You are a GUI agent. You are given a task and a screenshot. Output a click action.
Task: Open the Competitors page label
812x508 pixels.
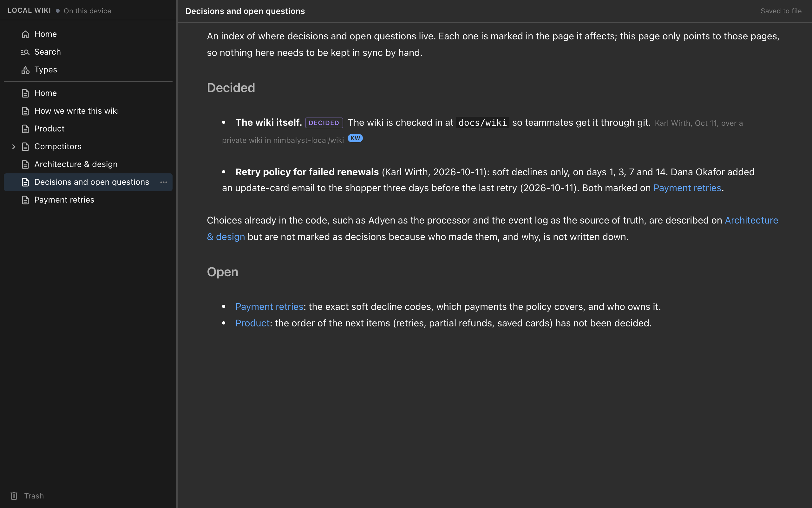[58, 147]
